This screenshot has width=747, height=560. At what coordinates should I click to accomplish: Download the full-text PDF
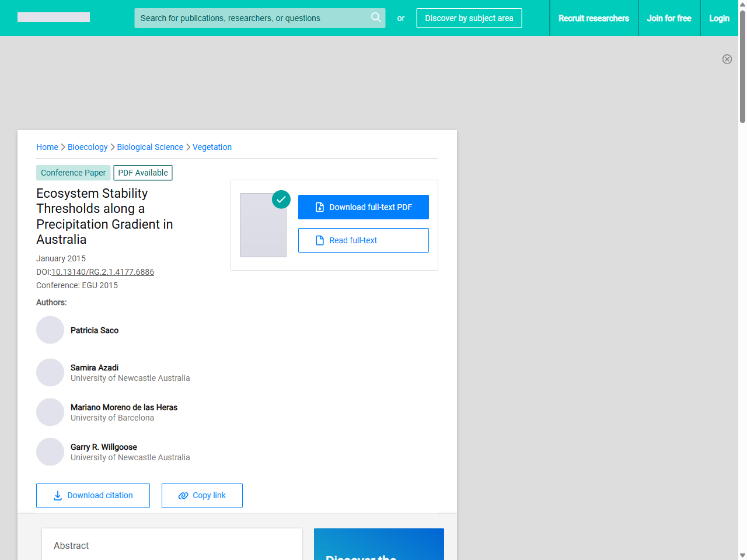click(363, 207)
